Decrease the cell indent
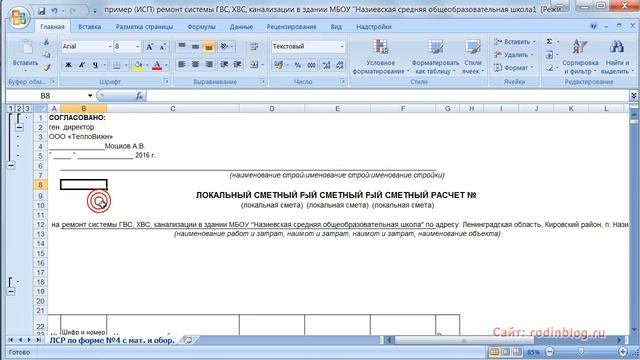This screenshot has height=360, width=640. point(224,64)
